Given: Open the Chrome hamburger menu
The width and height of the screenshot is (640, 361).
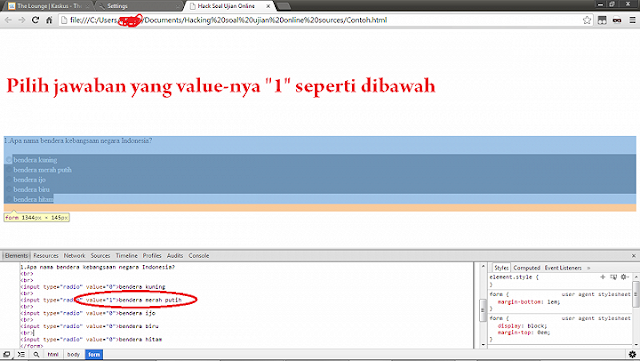Looking at the screenshot, I should (x=632, y=20).
